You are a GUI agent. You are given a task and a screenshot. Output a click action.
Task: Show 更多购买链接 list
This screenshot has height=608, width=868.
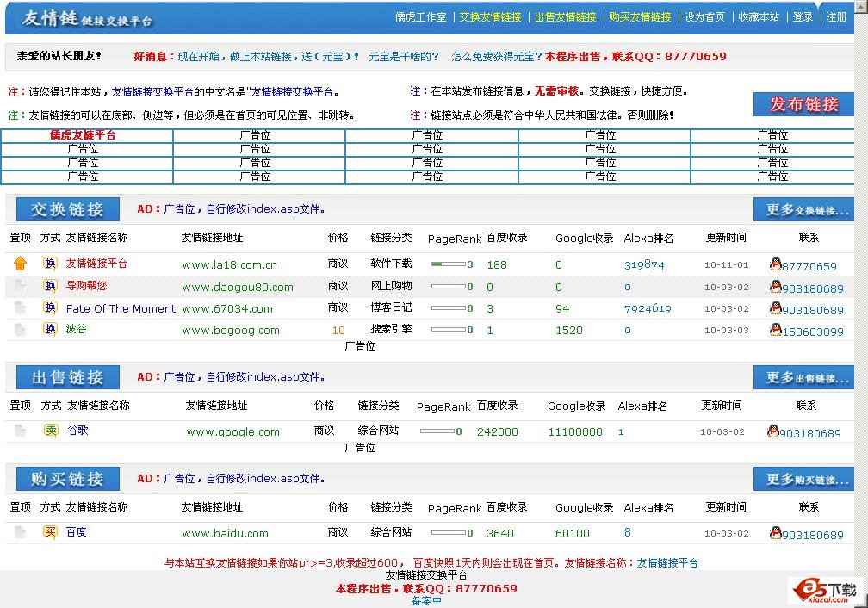pos(803,480)
